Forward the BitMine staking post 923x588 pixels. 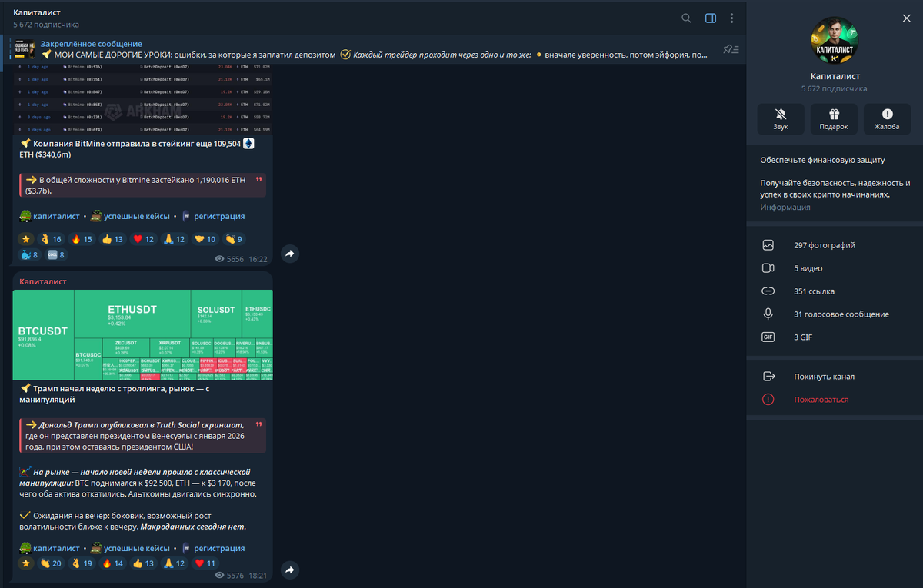tap(290, 254)
